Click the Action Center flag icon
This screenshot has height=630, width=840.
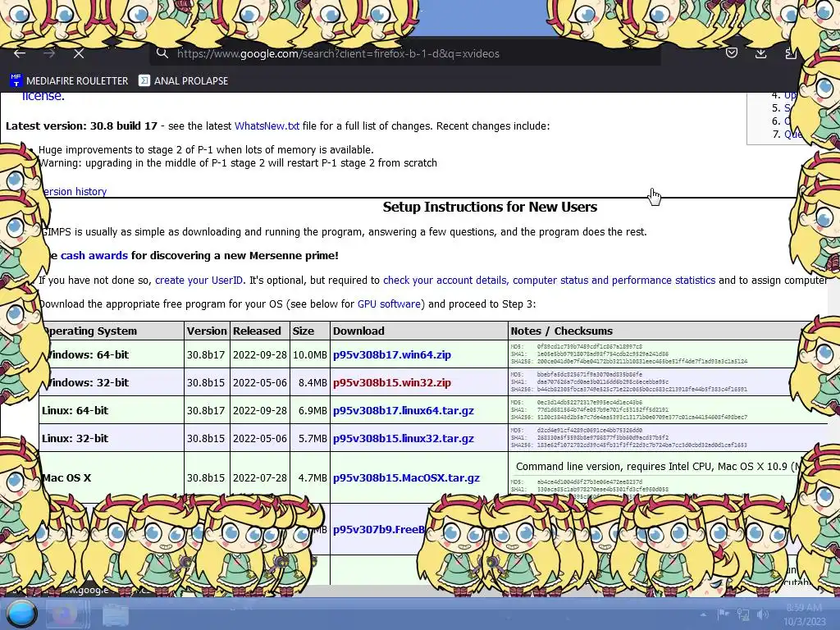[724, 614]
